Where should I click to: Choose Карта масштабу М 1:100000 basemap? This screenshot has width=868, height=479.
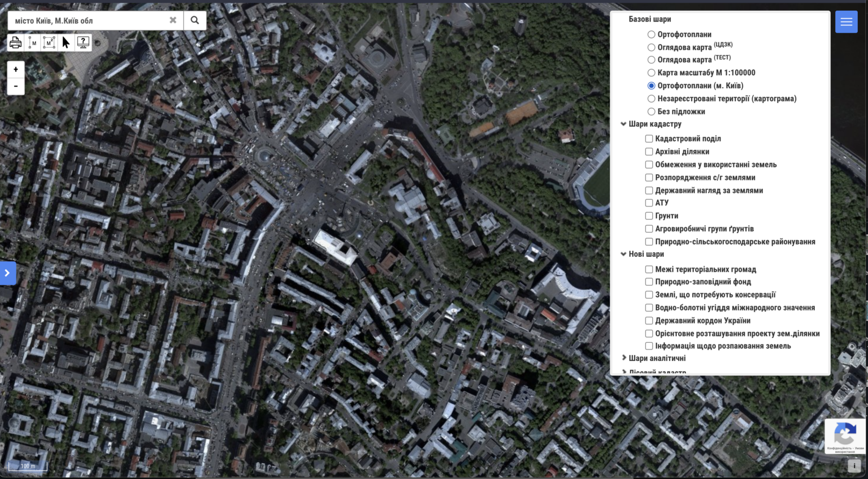pyautogui.click(x=651, y=72)
